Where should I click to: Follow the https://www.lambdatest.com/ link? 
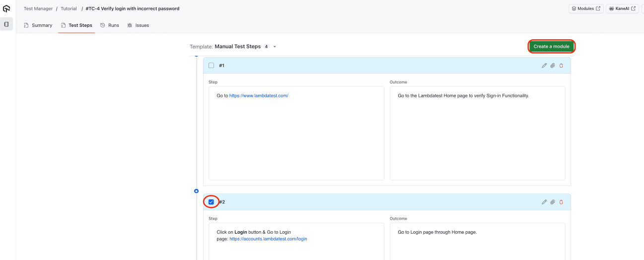pyautogui.click(x=259, y=95)
